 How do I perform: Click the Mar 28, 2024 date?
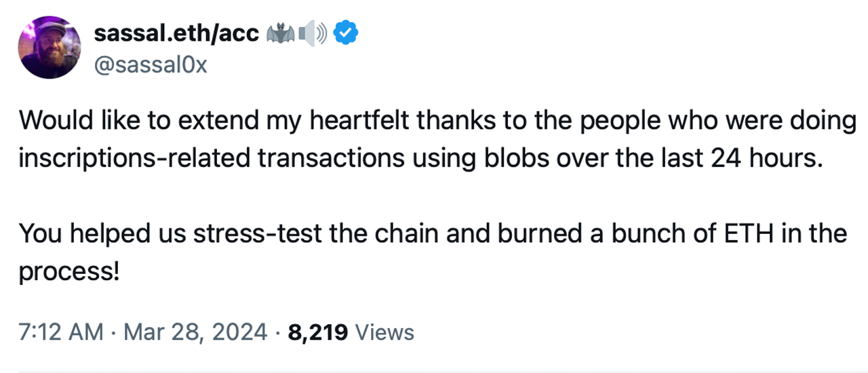point(196,332)
